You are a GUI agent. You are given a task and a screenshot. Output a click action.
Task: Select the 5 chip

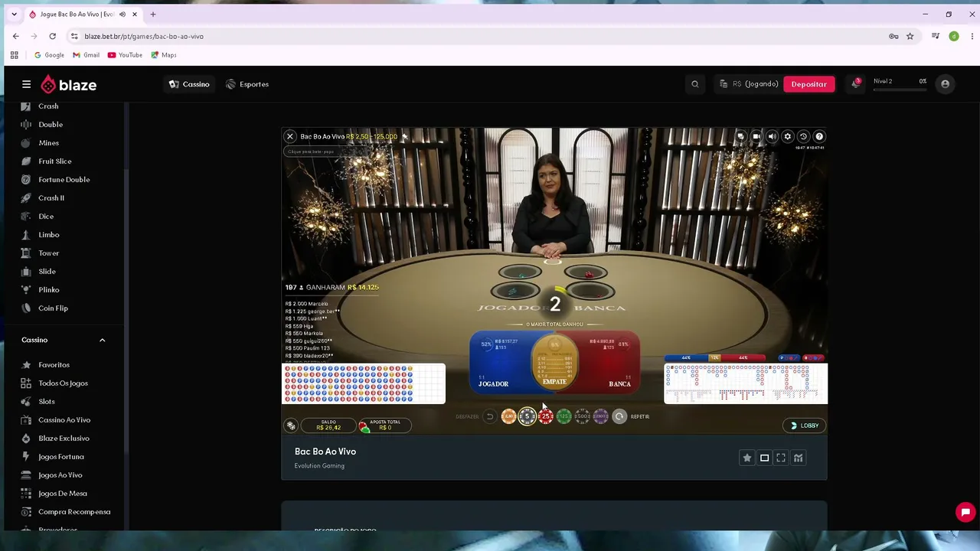tap(527, 416)
